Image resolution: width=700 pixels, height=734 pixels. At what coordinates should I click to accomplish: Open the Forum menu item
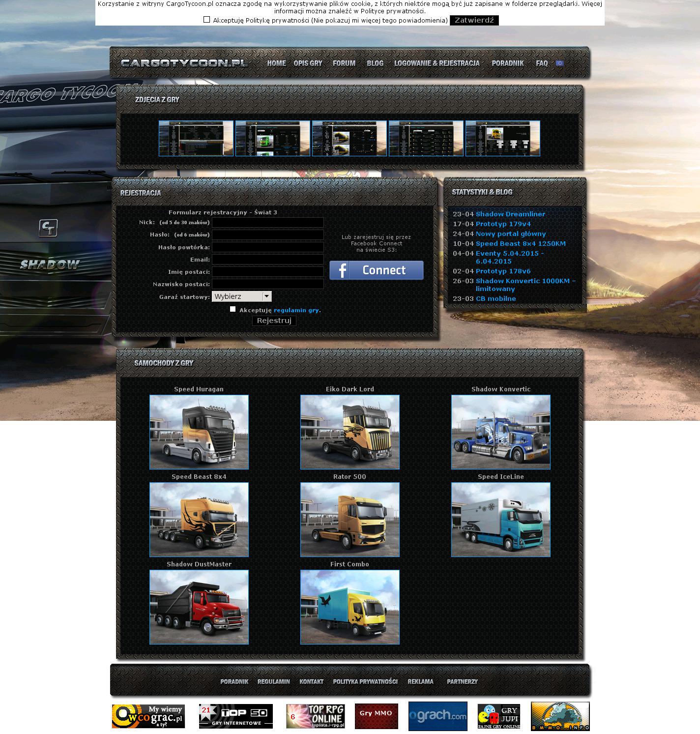click(344, 63)
